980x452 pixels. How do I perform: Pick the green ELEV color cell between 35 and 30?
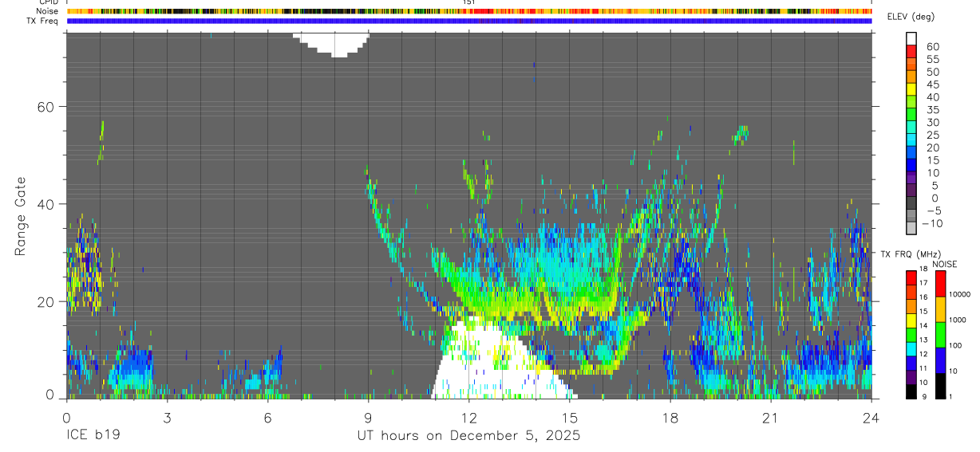[911, 115]
